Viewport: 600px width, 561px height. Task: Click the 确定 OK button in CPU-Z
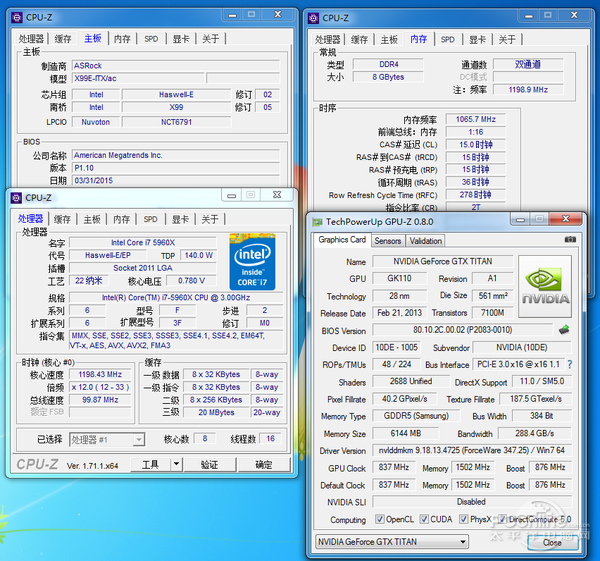coord(263,465)
